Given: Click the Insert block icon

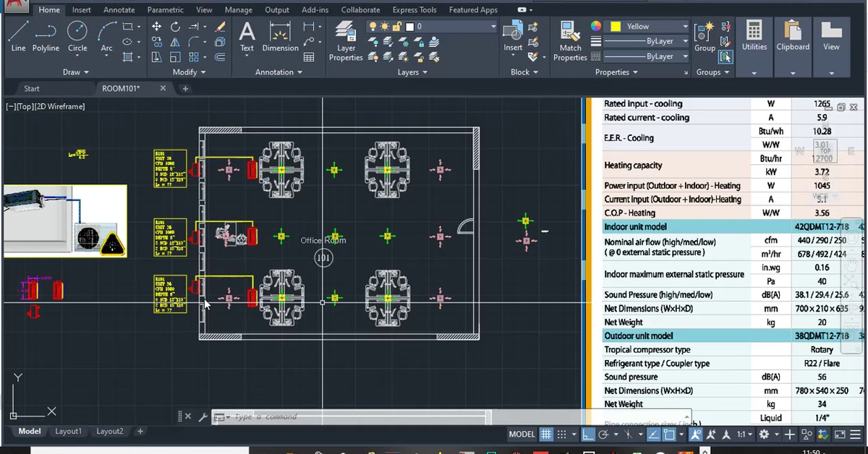Looking at the screenshot, I should (x=513, y=36).
